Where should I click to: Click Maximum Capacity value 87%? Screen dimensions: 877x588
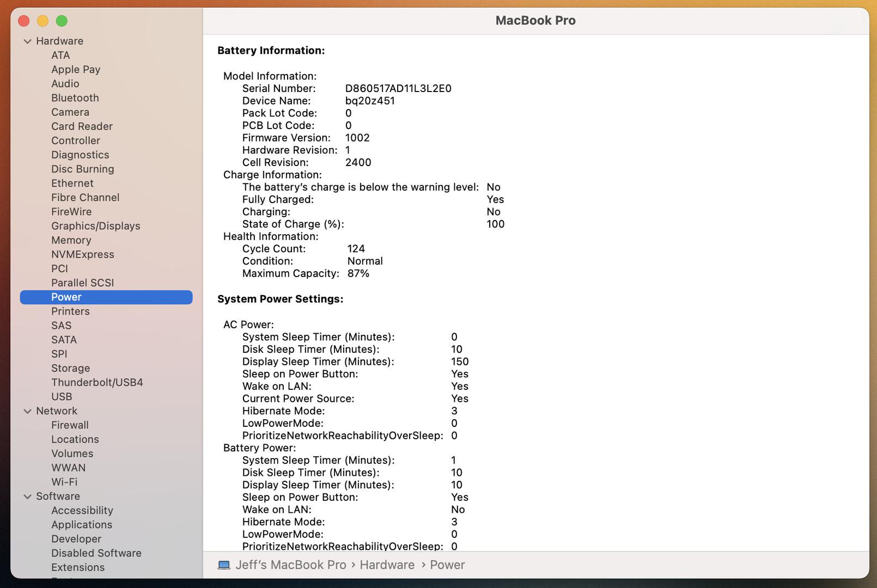(x=358, y=273)
